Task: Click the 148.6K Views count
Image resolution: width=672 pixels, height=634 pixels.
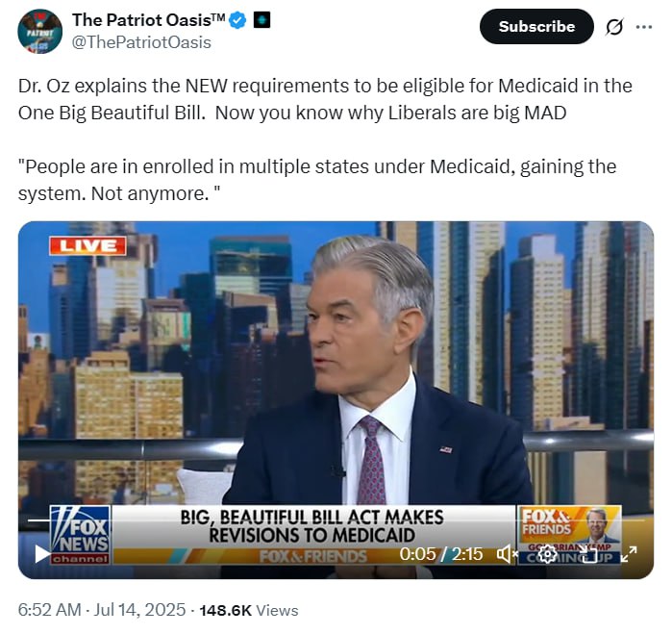Action: [249, 610]
